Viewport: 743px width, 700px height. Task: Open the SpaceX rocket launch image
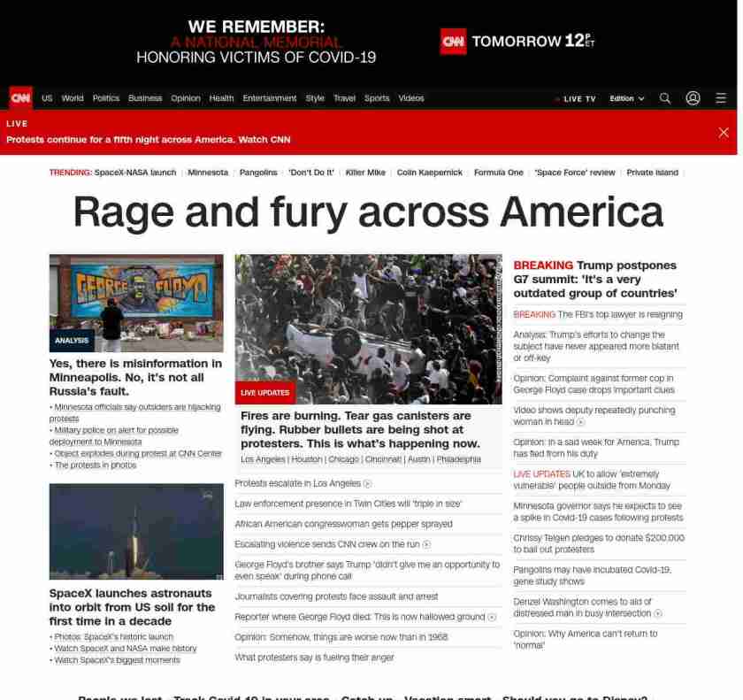pyautogui.click(x=136, y=531)
